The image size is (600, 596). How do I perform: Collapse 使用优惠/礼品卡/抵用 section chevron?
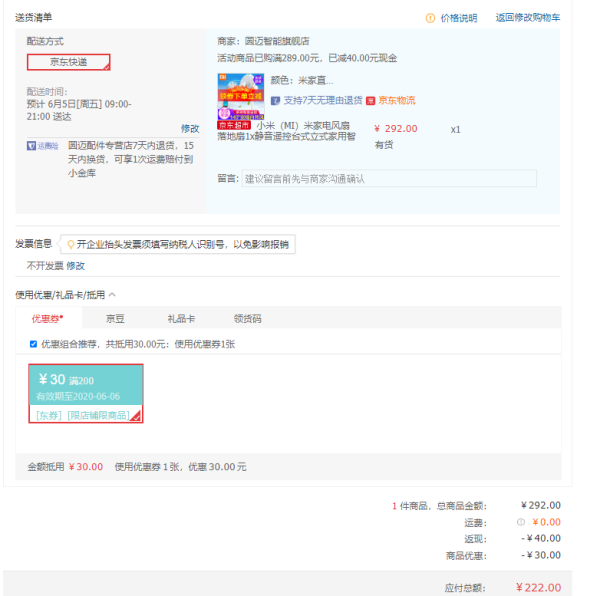coord(112,295)
